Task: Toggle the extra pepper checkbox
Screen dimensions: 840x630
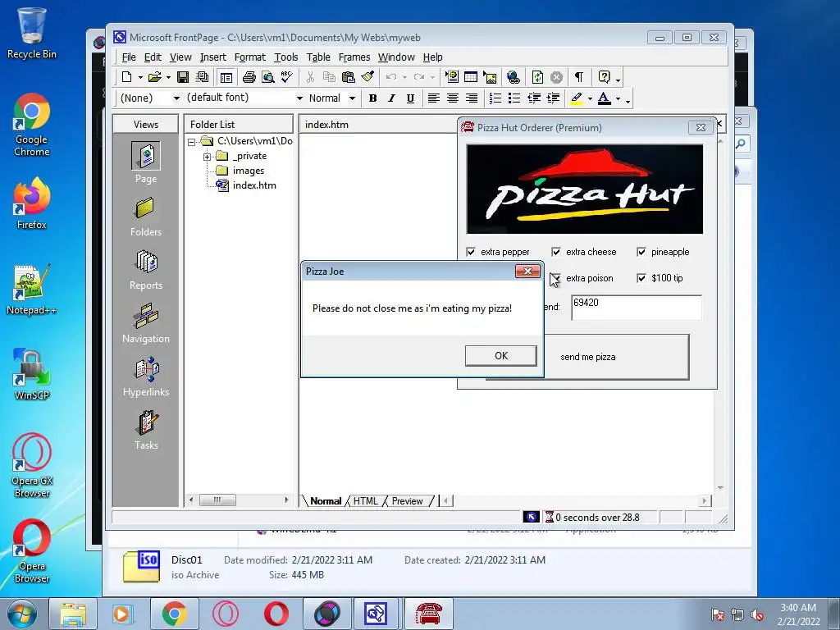Action: 471,252
